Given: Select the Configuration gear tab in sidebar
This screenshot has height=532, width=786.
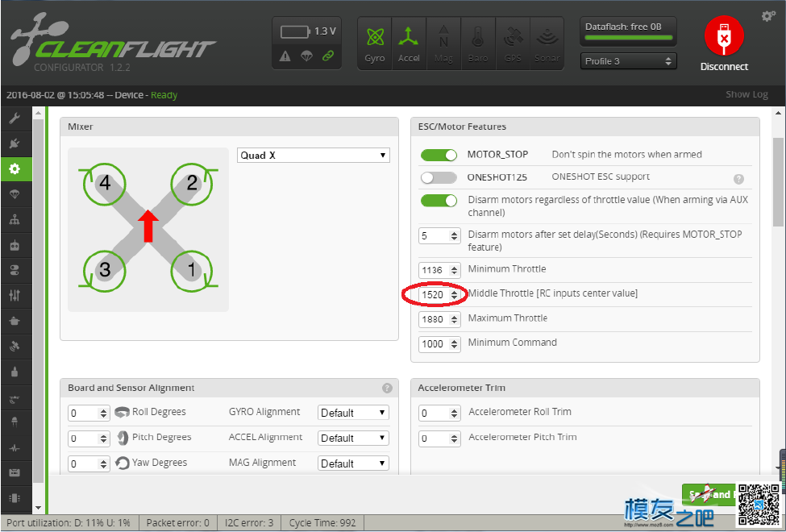Looking at the screenshot, I should click(15, 169).
